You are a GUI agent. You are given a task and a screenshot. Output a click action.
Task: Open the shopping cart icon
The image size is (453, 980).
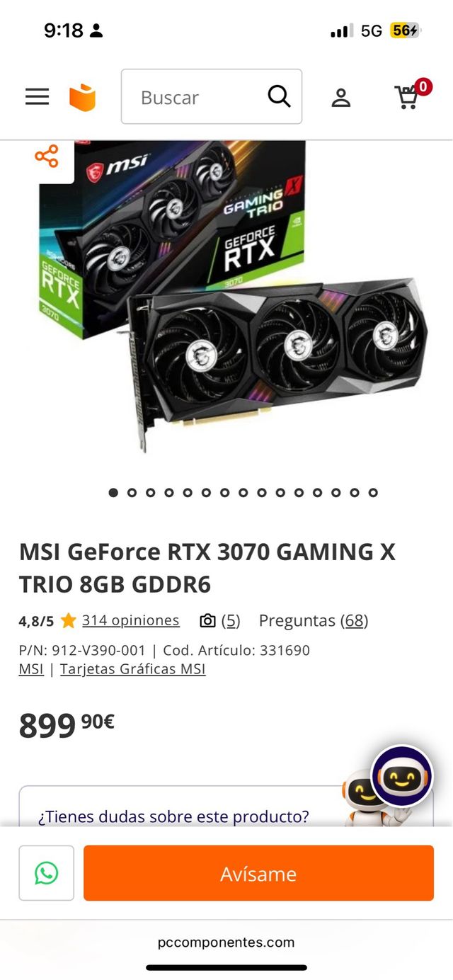(x=409, y=96)
